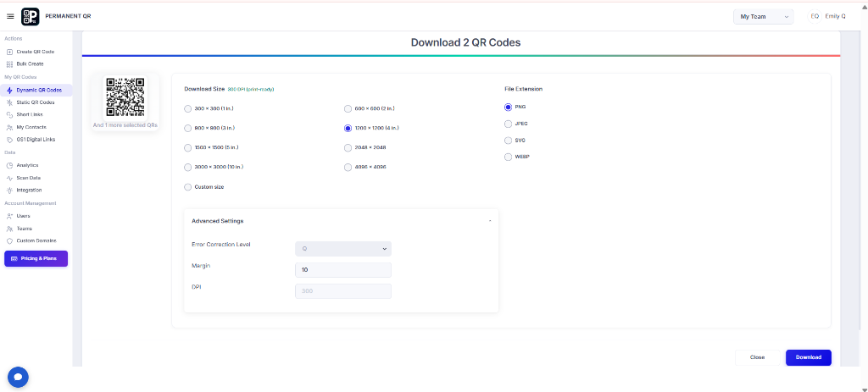Click the My Contacts people icon

9,127
